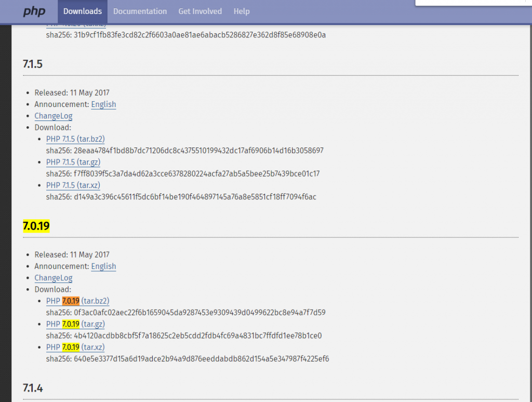Open the English announcement for 7.0.19

[103, 266]
